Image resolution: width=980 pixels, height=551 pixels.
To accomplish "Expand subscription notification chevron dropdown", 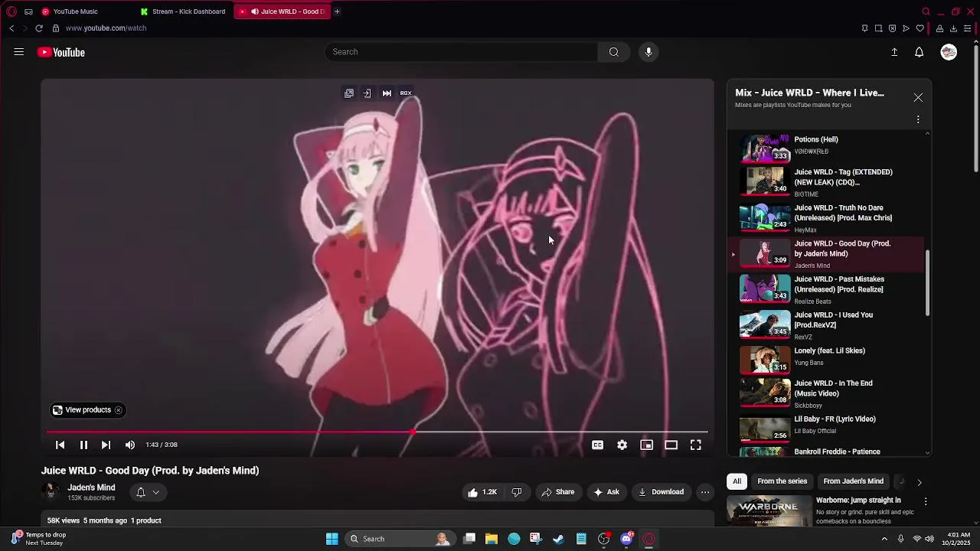I will (x=155, y=492).
